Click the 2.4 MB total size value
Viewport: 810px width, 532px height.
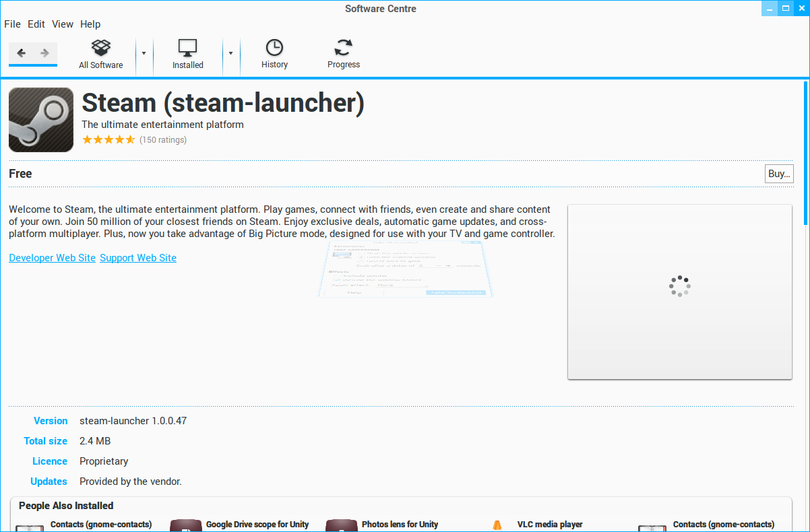pyautogui.click(x=95, y=441)
